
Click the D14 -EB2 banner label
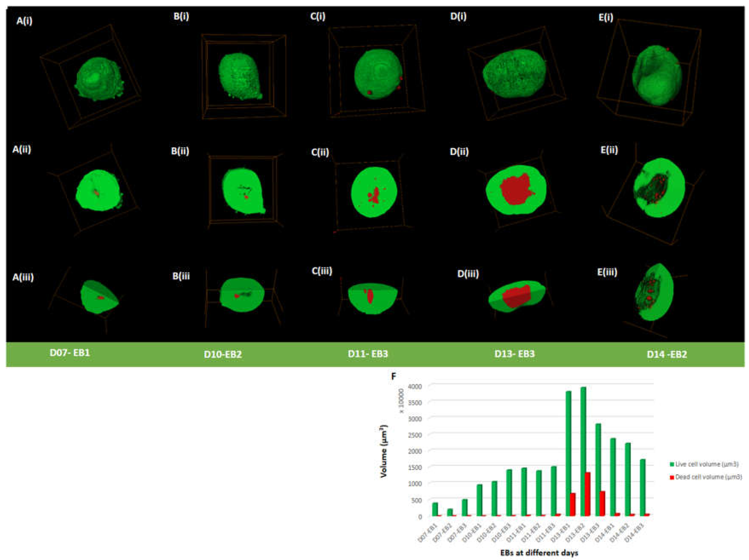pyautogui.click(x=667, y=355)
